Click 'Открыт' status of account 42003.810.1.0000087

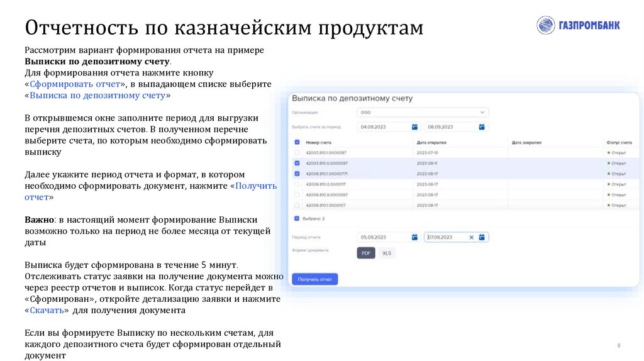(x=616, y=153)
